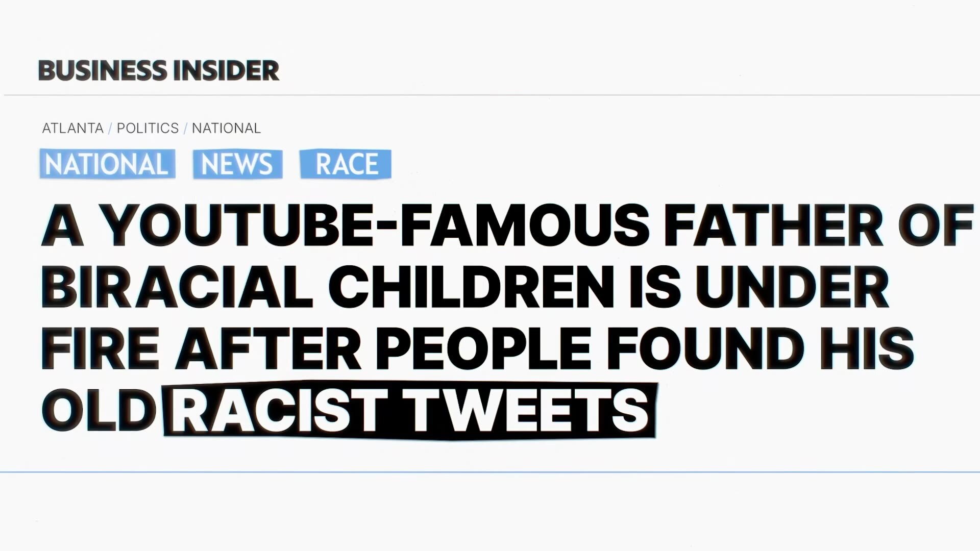Open the Atlanta breadcrumb link

point(72,128)
